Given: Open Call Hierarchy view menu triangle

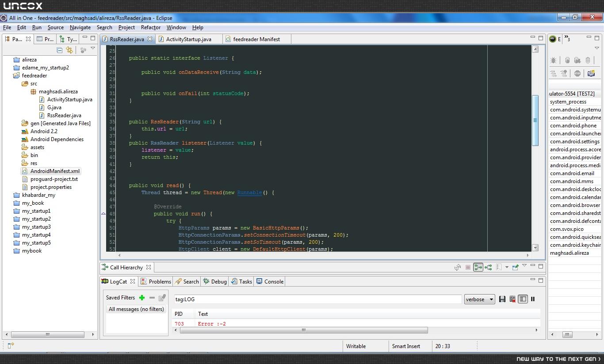Looking at the screenshot, I should pyautogui.click(x=524, y=265).
